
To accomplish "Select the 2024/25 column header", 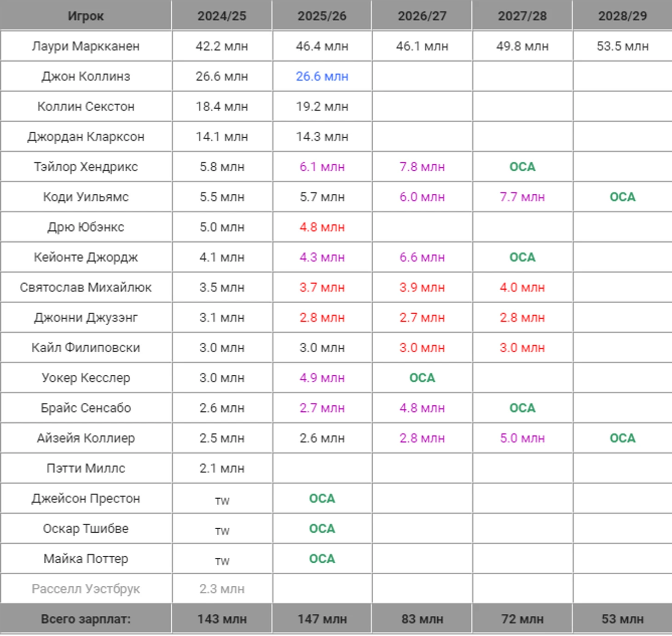I will click(222, 16).
